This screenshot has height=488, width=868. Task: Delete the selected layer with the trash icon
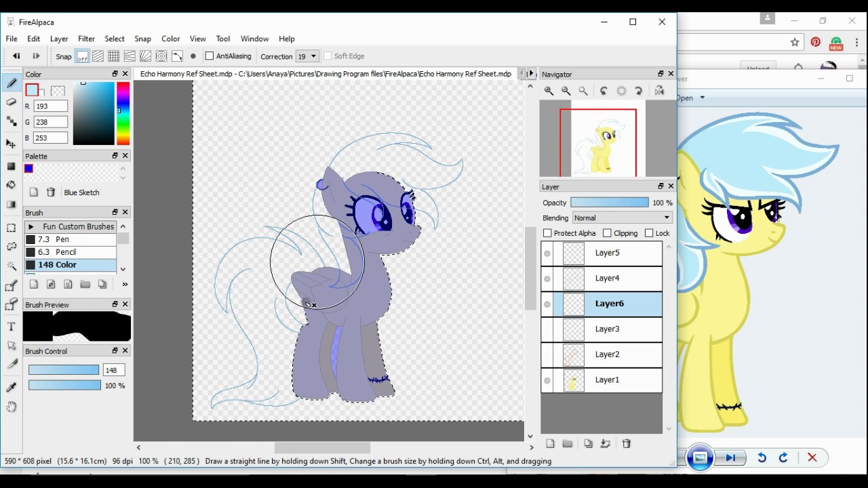click(627, 444)
